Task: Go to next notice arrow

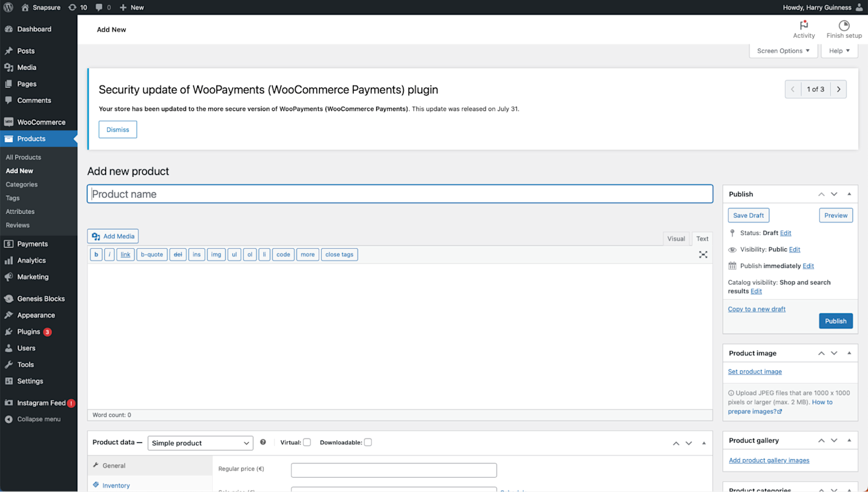Action: 838,89
